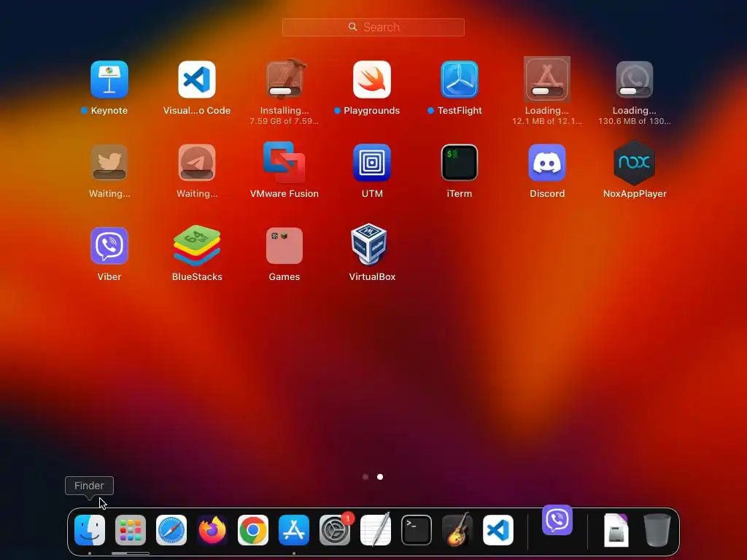Open Firefox from the Dock
Screen dimensions: 747x560
point(212,530)
